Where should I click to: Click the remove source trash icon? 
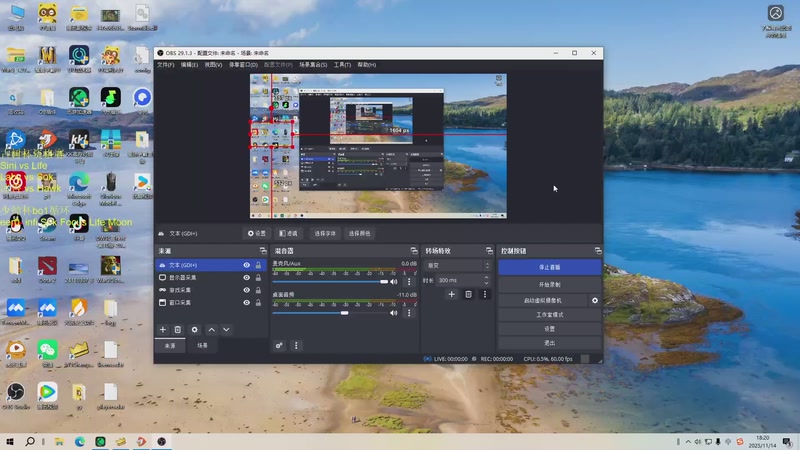(x=178, y=329)
